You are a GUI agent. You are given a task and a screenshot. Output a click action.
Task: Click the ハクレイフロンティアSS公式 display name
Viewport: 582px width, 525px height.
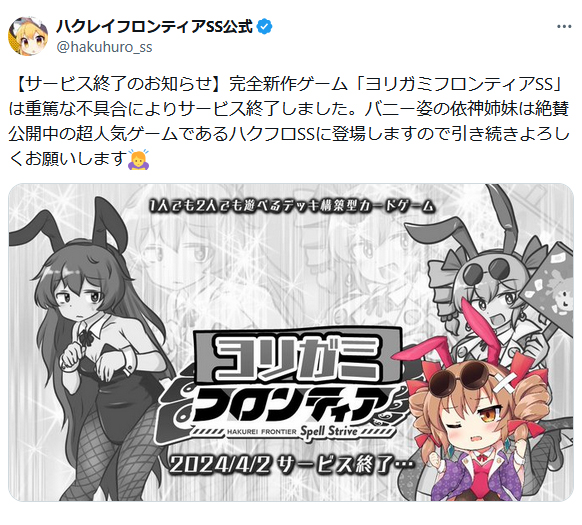154,27
